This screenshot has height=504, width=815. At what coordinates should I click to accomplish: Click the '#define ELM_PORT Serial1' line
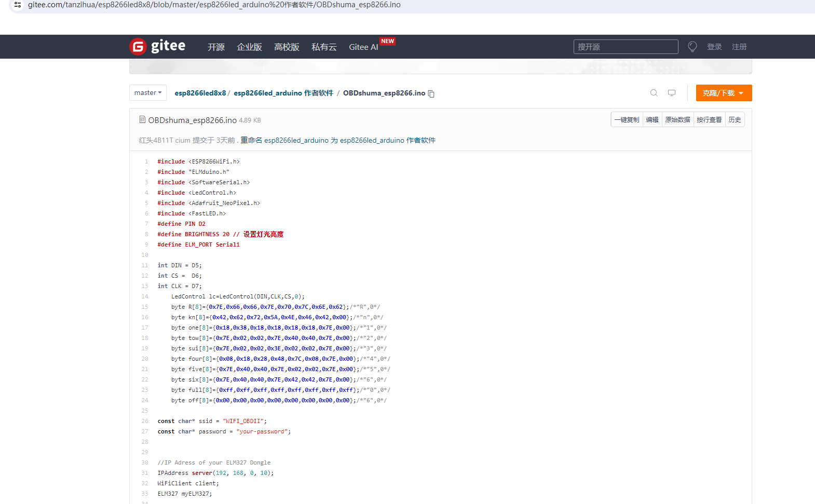(199, 244)
